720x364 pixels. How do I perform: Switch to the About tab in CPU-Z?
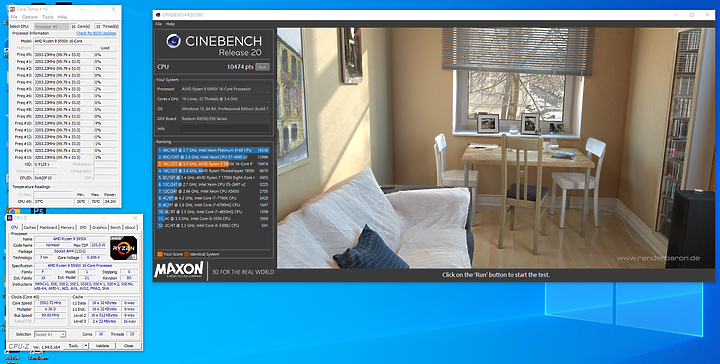click(130, 227)
